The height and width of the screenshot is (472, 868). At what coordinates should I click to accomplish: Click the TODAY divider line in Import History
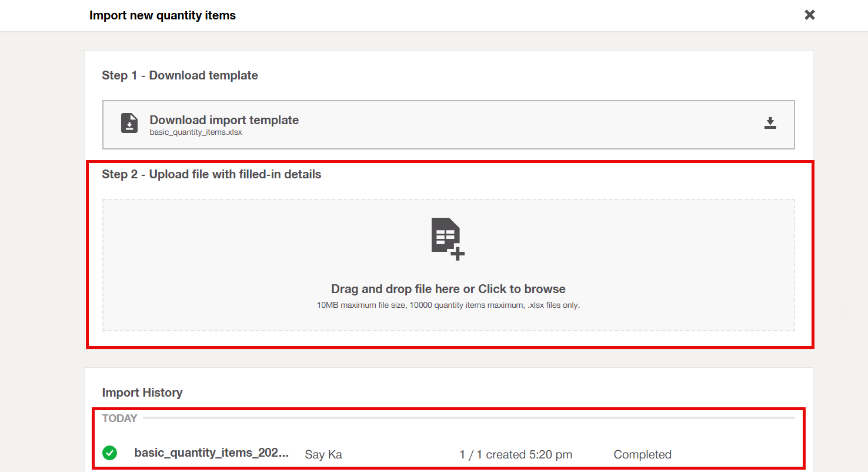tap(470, 418)
